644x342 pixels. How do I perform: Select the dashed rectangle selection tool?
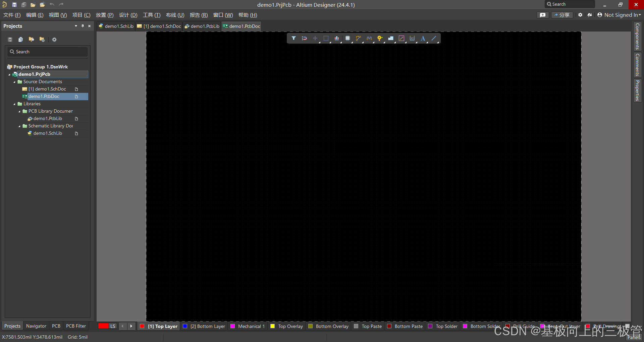coord(326,38)
